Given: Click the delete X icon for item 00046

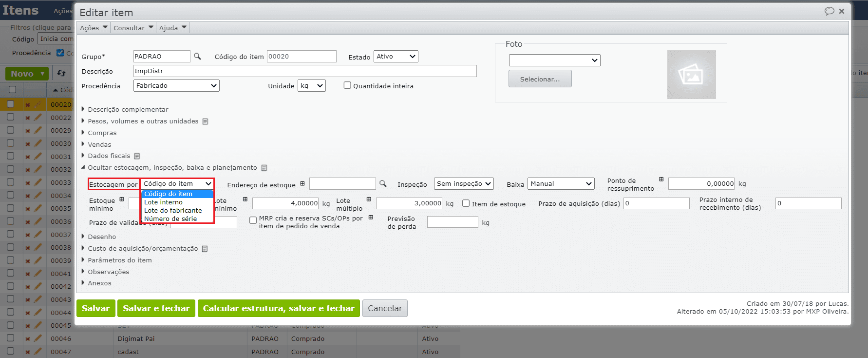Looking at the screenshot, I should tap(28, 339).
